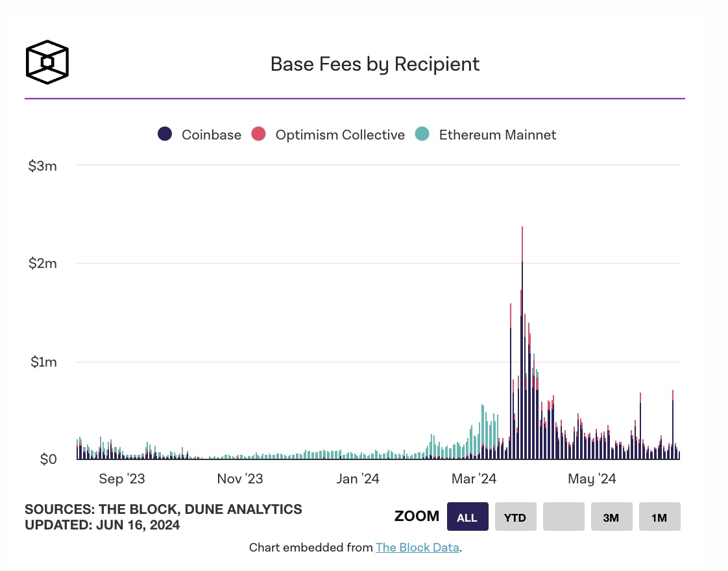Click the blank grey zoom button

(564, 516)
